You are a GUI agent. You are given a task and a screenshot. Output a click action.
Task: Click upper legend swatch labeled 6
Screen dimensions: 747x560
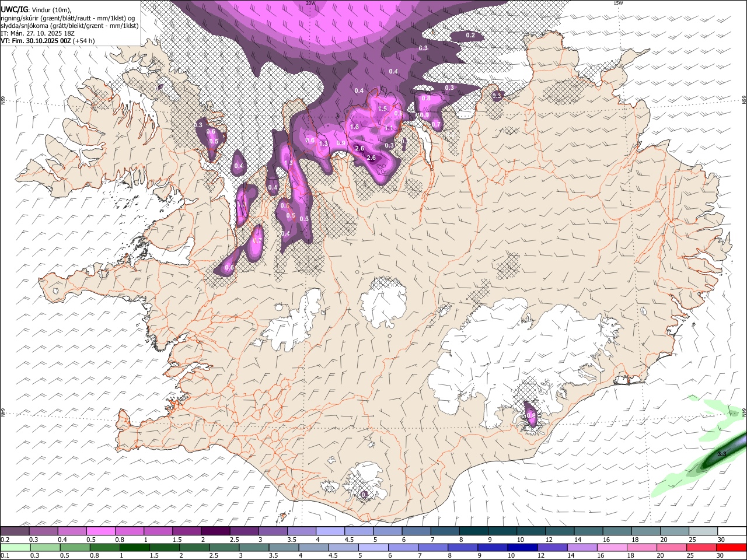[416, 531]
